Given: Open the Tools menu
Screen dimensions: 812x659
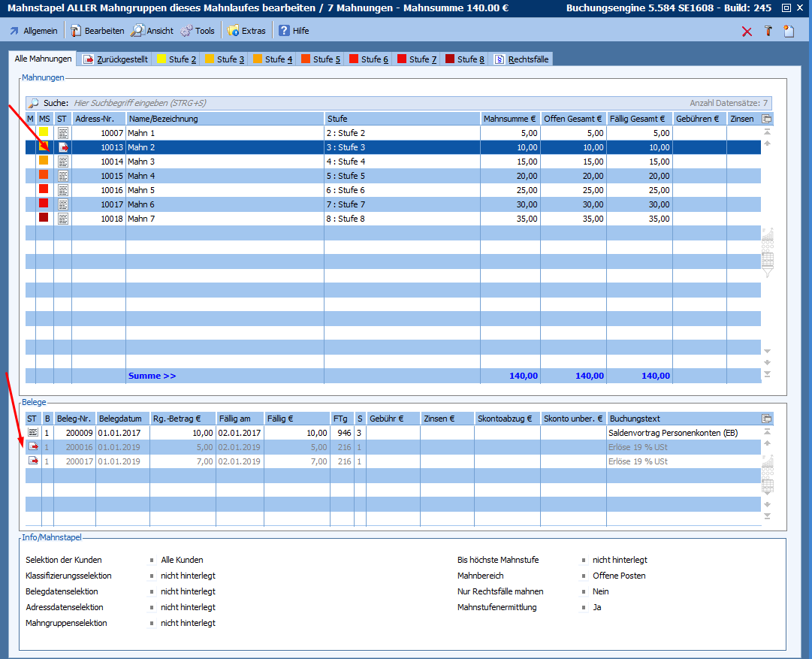Looking at the screenshot, I should click(x=198, y=31).
